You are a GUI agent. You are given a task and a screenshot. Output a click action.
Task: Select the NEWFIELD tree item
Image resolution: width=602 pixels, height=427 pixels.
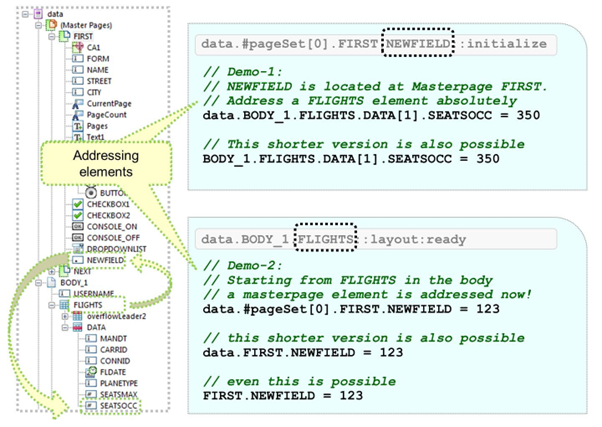click(x=107, y=259)
